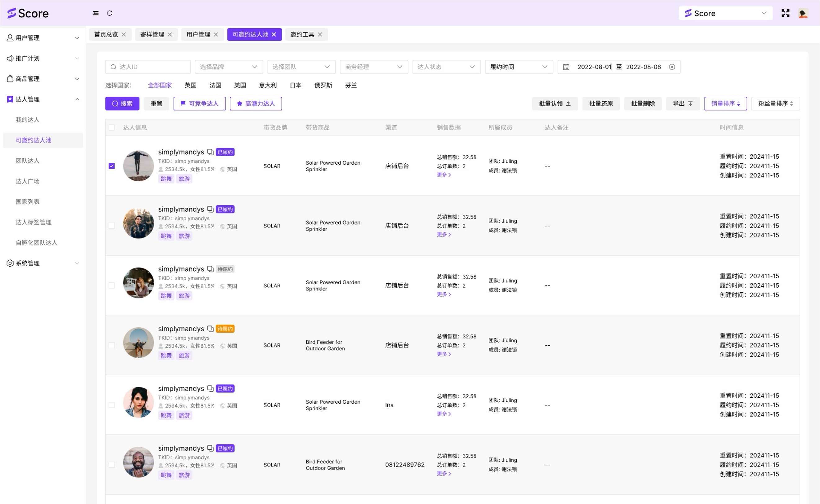Screen dimensions: 820x504
Task: Check the checkbox on the 待邀约 row
Action: point(112,285)
